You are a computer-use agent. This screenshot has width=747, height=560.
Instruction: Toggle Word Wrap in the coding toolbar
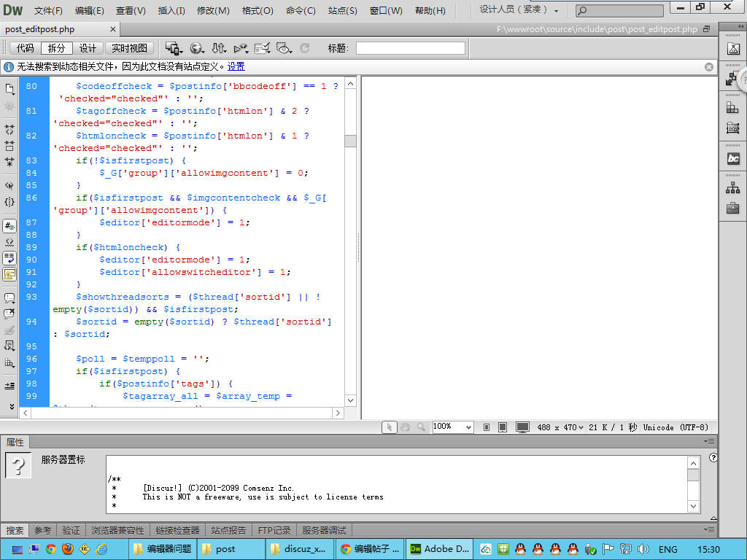pyautogui.click(x=9, y=258)
